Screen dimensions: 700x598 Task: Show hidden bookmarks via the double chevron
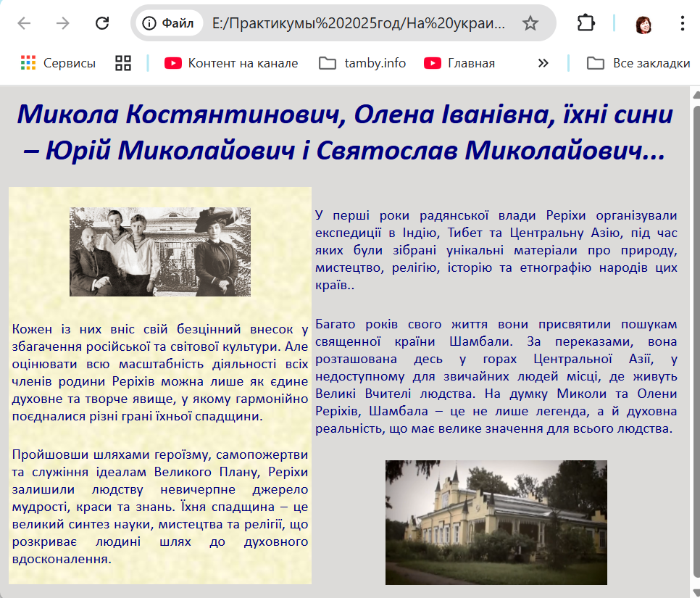pyautogui.click(x=543, y=63)
